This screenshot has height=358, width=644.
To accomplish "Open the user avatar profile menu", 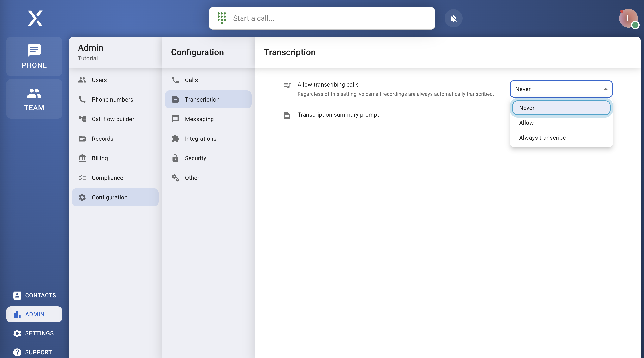I will tap(628, 18).
